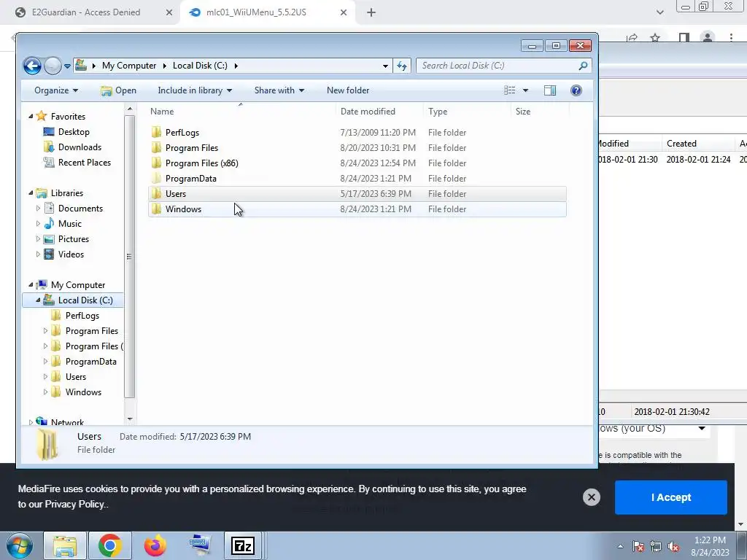The image size is (747, 560).
Task: Open Downloads under Favorites
Action: 72,147
